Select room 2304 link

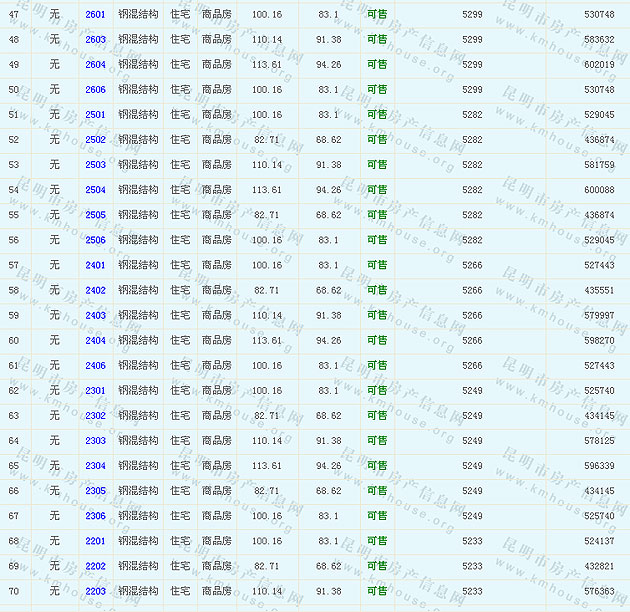coord(95,466)
